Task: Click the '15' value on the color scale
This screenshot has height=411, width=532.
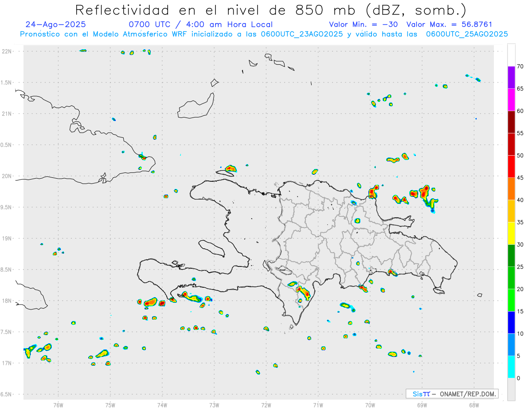Action: pos(520,311)
